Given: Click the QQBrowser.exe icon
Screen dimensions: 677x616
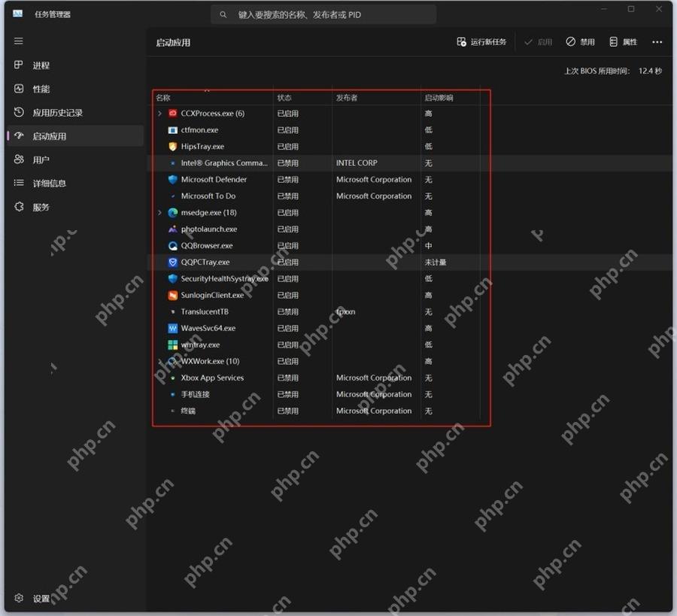Looking at the screenshot, I should tap(173, 246).
